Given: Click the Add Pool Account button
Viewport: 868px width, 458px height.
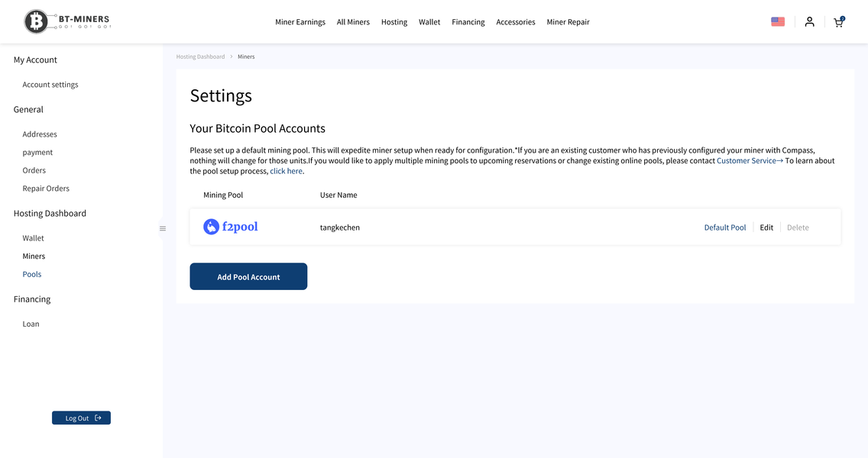Looking at the screenshot, I should [248, 276].
